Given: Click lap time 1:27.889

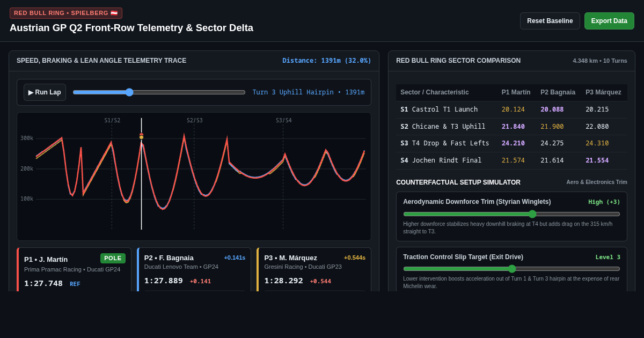Looking at the screenshot, I should point(164,281).
